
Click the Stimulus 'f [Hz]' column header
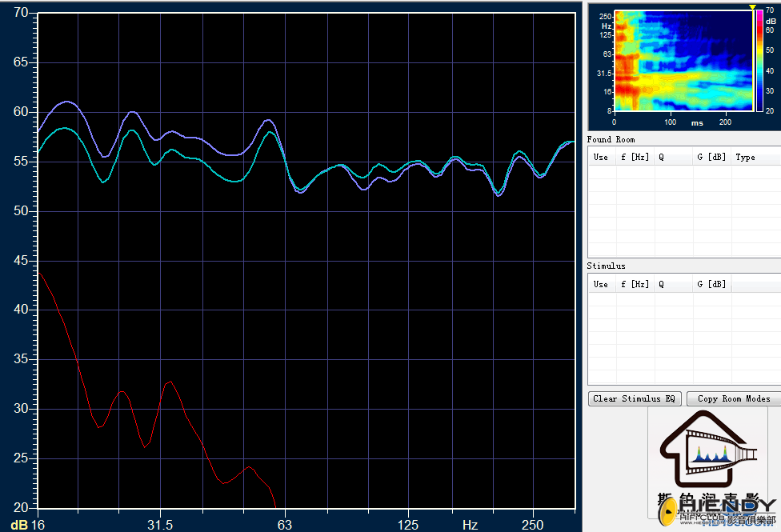click(x=635, y=284)
